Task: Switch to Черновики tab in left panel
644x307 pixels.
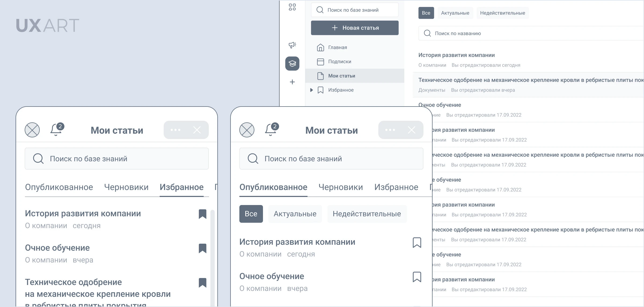Action: pos(126,187)
